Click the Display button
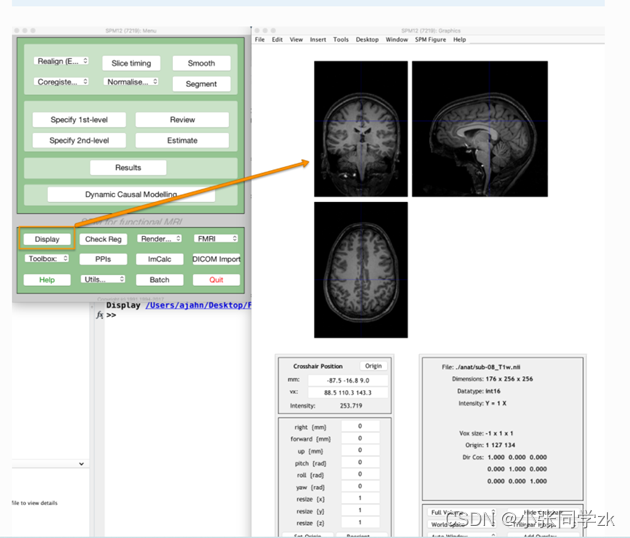The image size is (630, 538). [47, 239]
